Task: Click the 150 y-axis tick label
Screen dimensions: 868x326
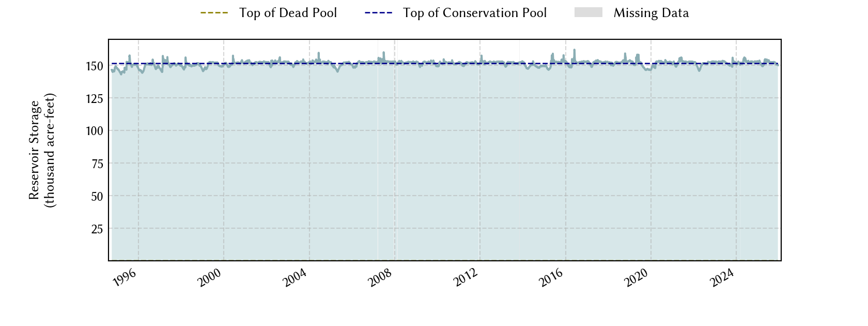Action: [x=95, y=66]
